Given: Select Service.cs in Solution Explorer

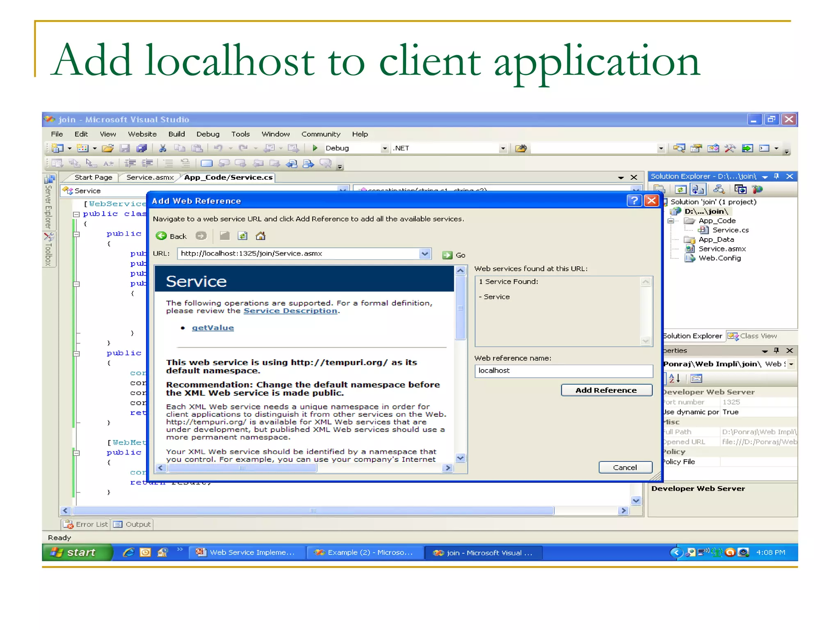Looking at the screenshot, I should tap(730, 230).
